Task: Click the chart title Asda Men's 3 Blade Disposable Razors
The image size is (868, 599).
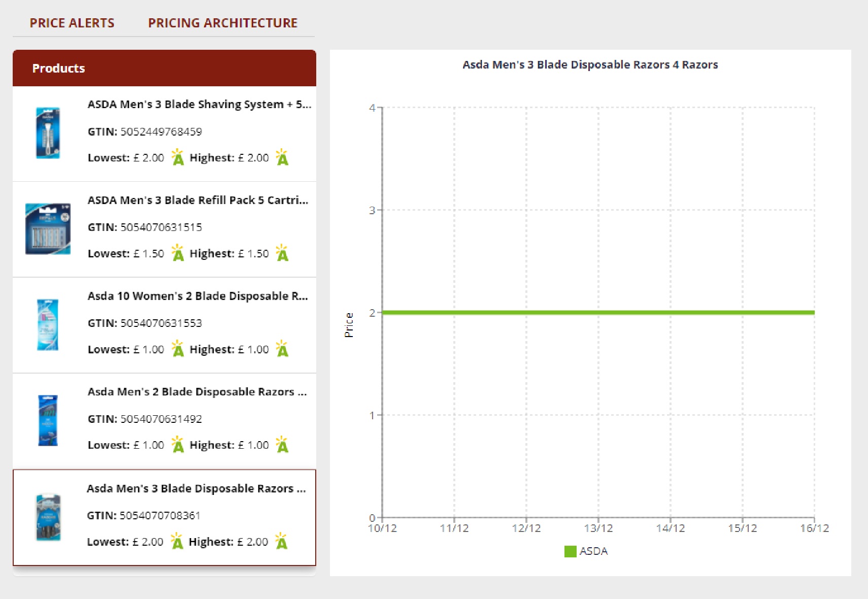Action: pos(590,64)
